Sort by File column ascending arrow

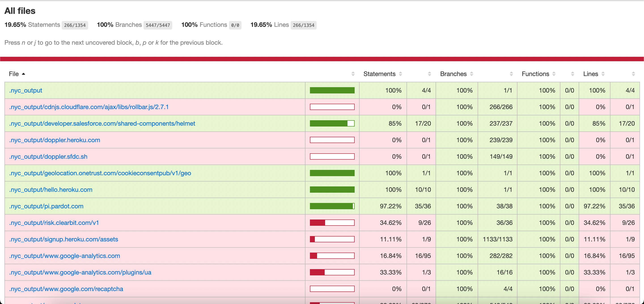23,74
